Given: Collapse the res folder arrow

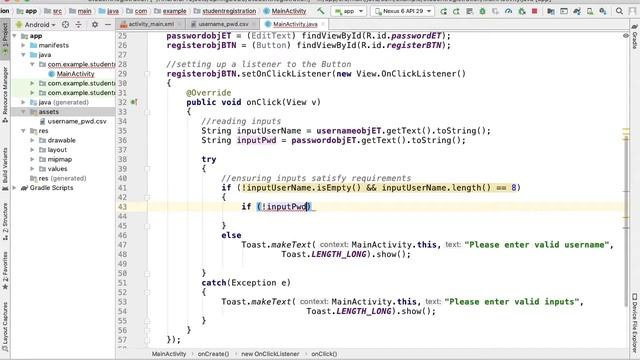Looking at the screenshot, I should (24, 131).
